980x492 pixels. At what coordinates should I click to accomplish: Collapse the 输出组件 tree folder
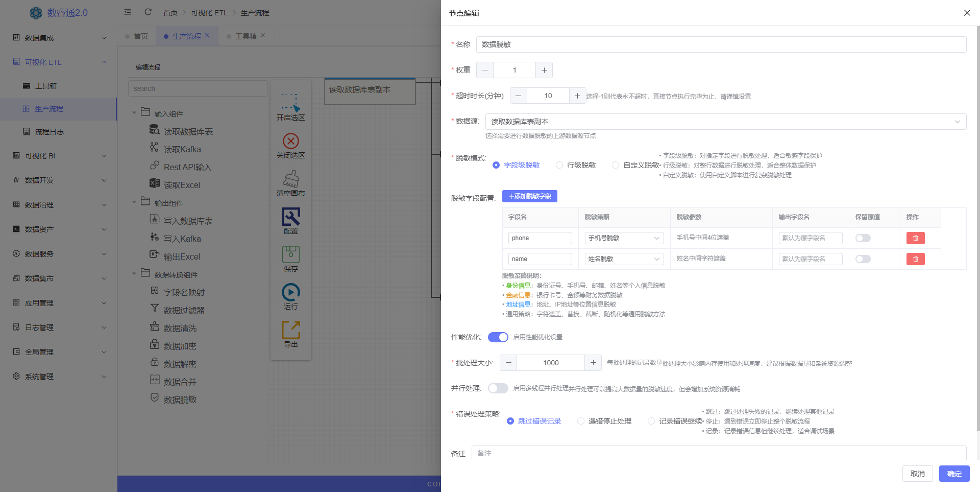pos(134,202)
